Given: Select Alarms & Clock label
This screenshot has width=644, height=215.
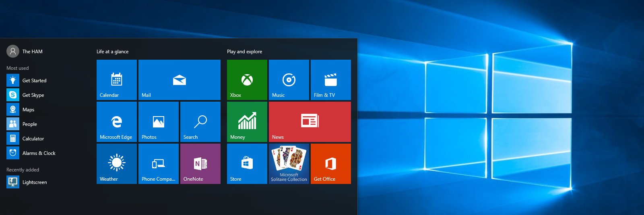Looking at the screenshot, I should (39, 153).
